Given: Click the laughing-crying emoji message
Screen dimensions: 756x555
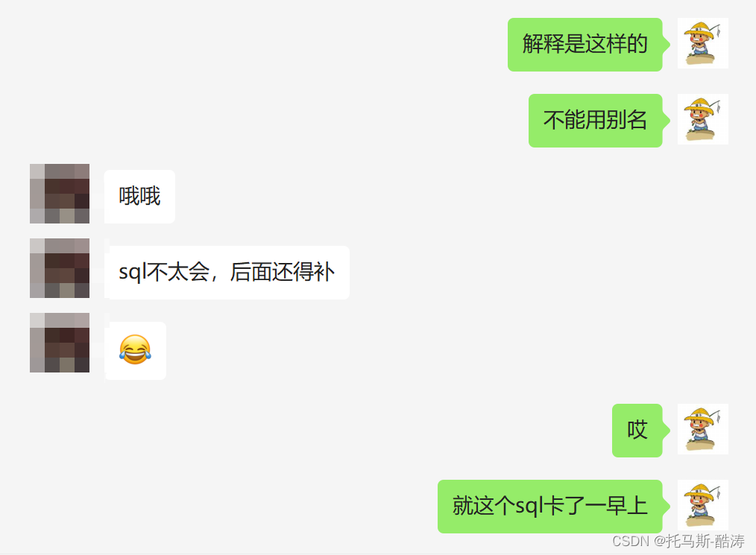Looking at the screenshot, I should (135, 350).
